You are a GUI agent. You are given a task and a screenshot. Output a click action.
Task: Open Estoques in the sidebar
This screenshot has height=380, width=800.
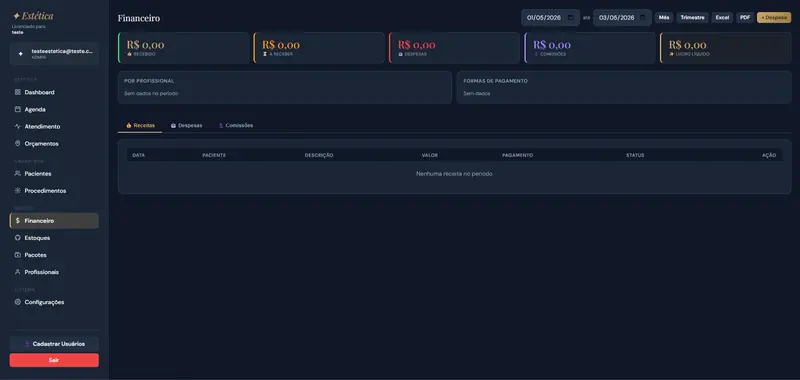pyautogui.click(x=54, y=238)
